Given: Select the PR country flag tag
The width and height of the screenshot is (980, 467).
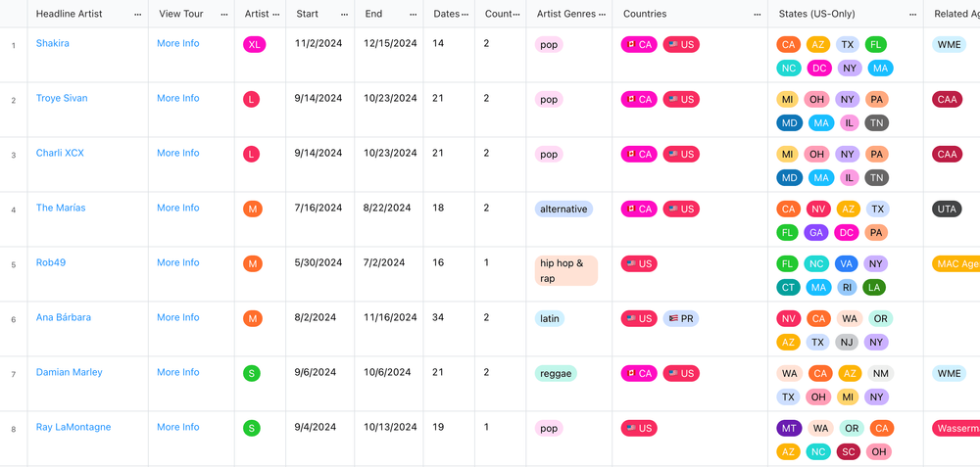Looking at the screenshot, I should coord(681,318).
